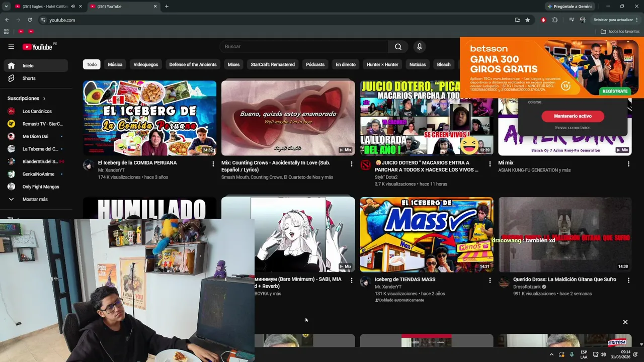Dismiss the bottom overlay with the X
Image resolution: width=644 pixels, height=362 pixels.
point(625,322)
